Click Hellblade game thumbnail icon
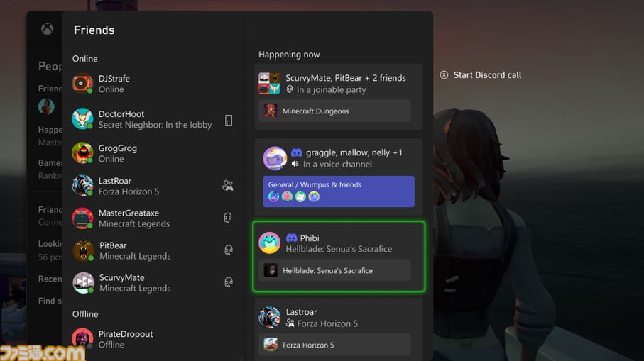644x361 pixels. pos(271,270)
